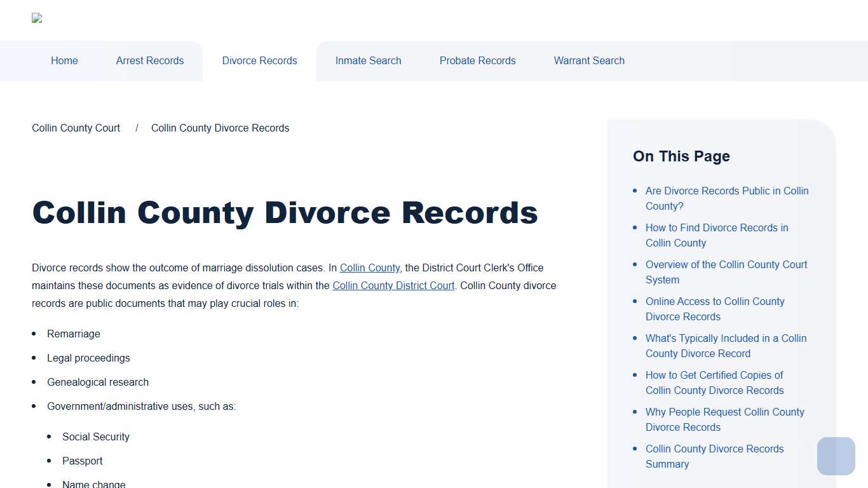Jump to 'How to Find Divorce Records' section
This screenshot has height=488, width=868.
pos(717,235)
